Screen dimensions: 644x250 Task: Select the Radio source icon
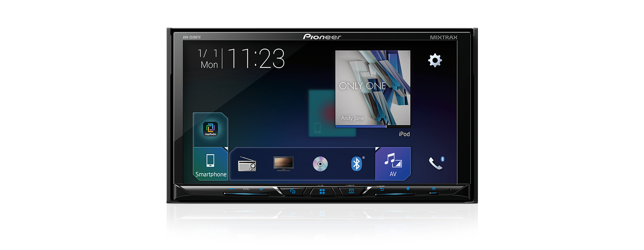247,164
